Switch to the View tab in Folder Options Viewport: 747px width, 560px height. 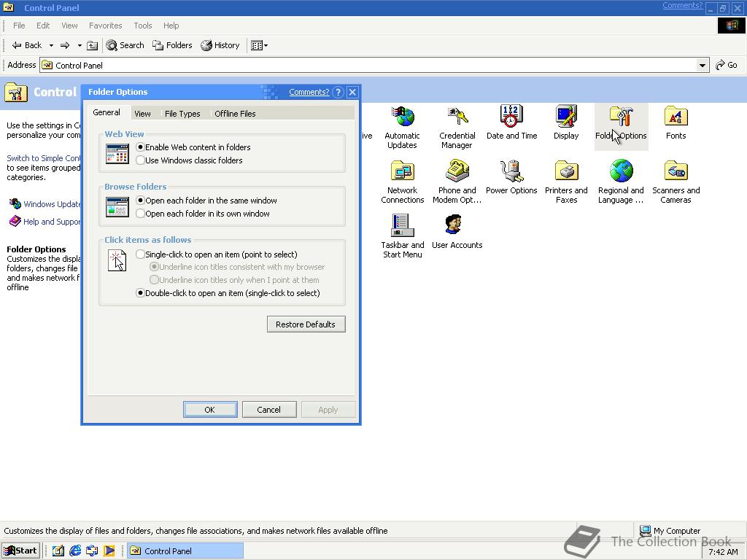click(142, 114)
